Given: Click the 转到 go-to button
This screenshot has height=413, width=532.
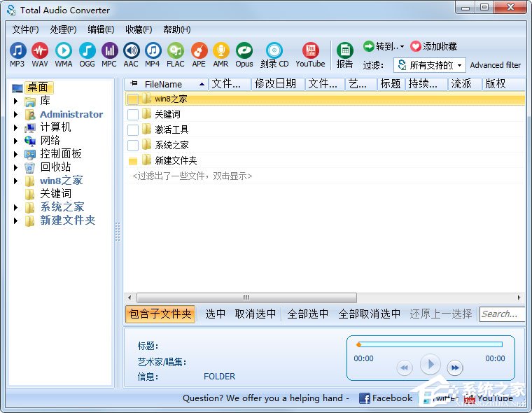Looking at the screenshot, I should [384, 46].
